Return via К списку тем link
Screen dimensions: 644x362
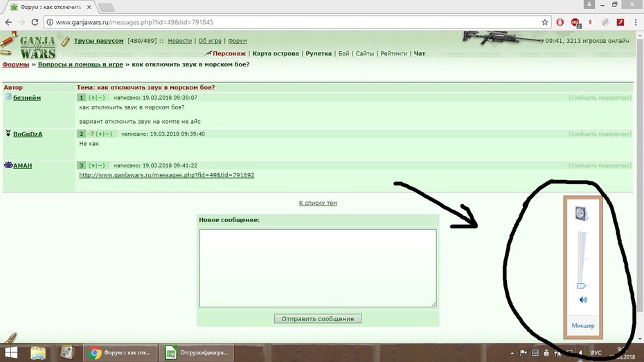(318, 203)
